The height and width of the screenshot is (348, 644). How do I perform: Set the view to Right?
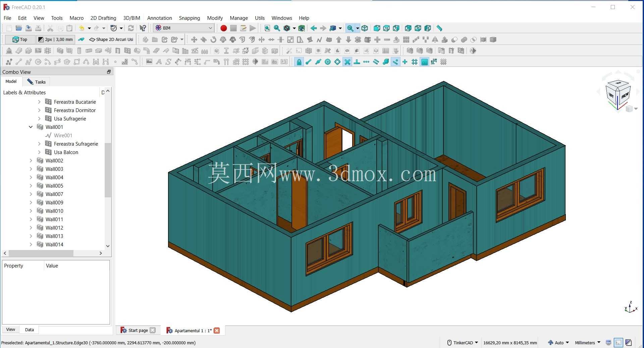tap(396, 28)
